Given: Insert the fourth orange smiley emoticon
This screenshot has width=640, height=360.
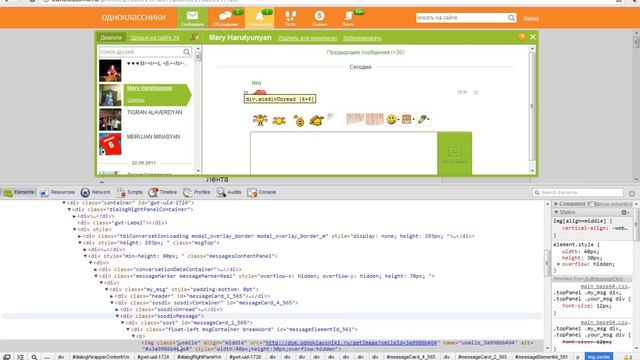Looking at the screenshot, I should coord(316,120).
